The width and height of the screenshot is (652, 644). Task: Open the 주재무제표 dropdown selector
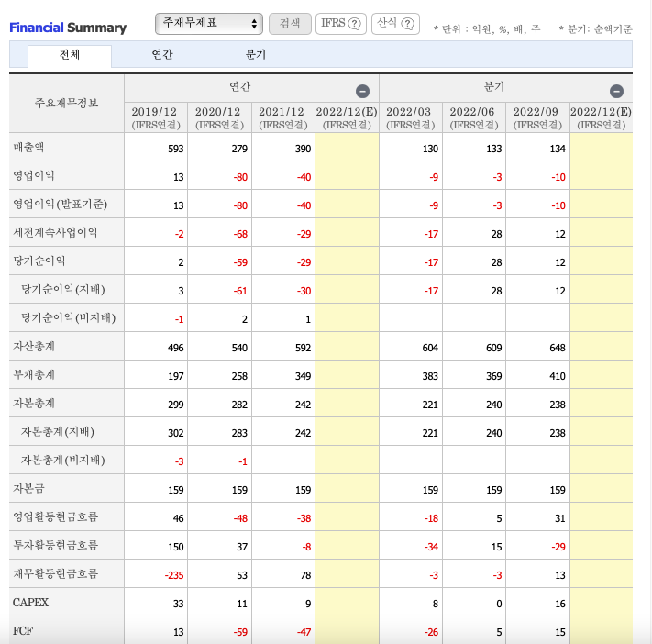coord(209,23)
